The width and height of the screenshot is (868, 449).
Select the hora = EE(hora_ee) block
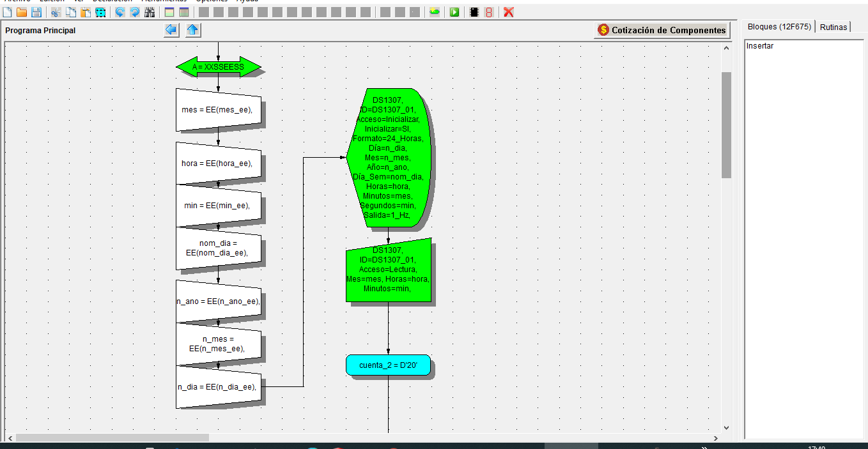(x=219, y=163)
